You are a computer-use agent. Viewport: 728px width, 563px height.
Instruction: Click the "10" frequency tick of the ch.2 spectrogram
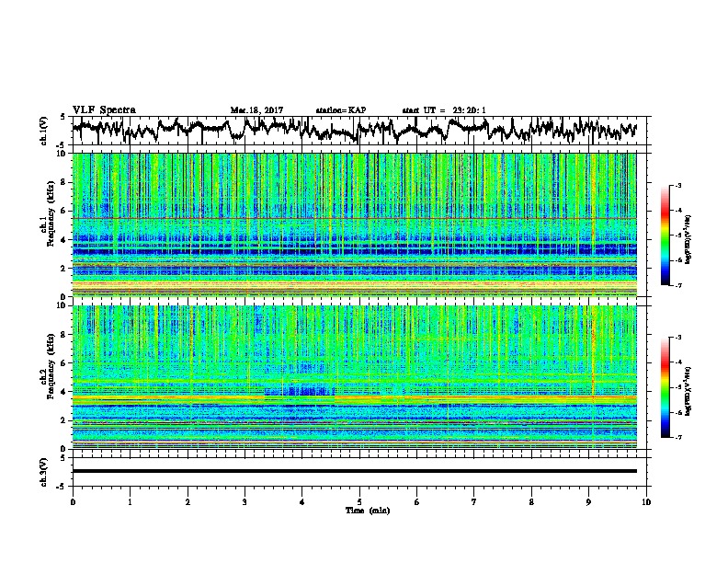[63, 305]
